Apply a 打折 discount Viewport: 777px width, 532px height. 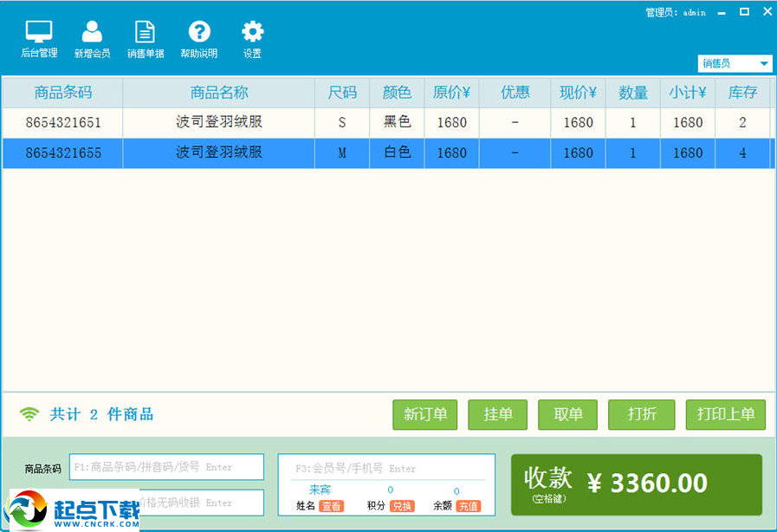641,414
